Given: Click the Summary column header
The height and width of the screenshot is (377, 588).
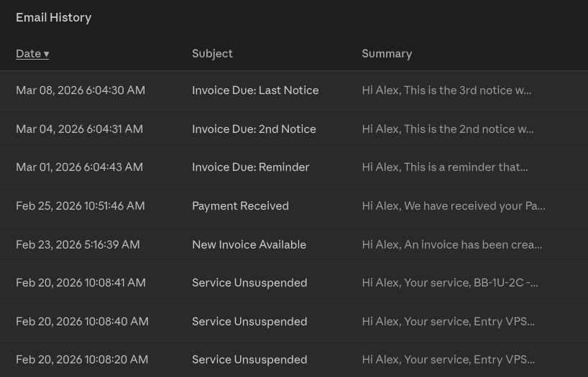Looking at the screenshot, I should point(387,54).
